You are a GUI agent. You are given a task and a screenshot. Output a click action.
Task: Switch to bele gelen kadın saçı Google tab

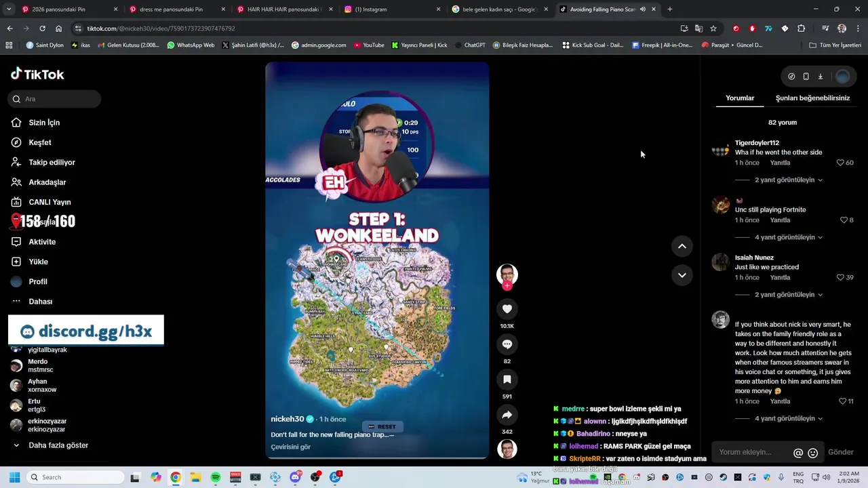(x=498, y=9)
